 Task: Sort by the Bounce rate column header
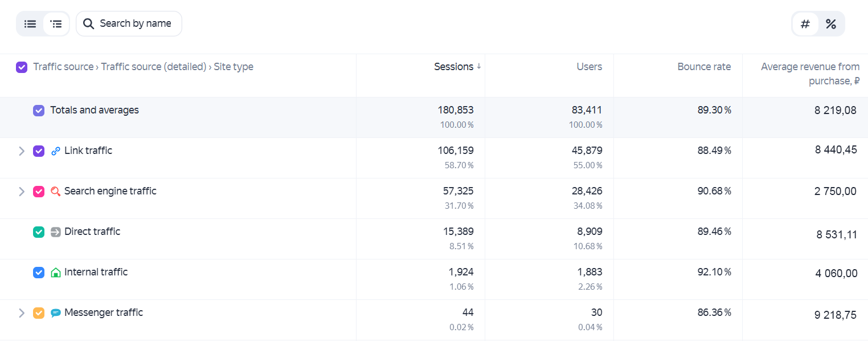(704, 67)
